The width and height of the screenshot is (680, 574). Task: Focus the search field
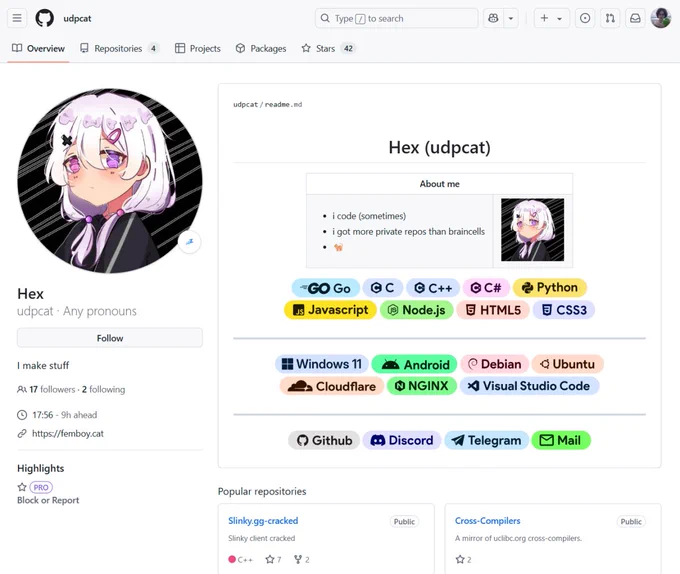396,18
